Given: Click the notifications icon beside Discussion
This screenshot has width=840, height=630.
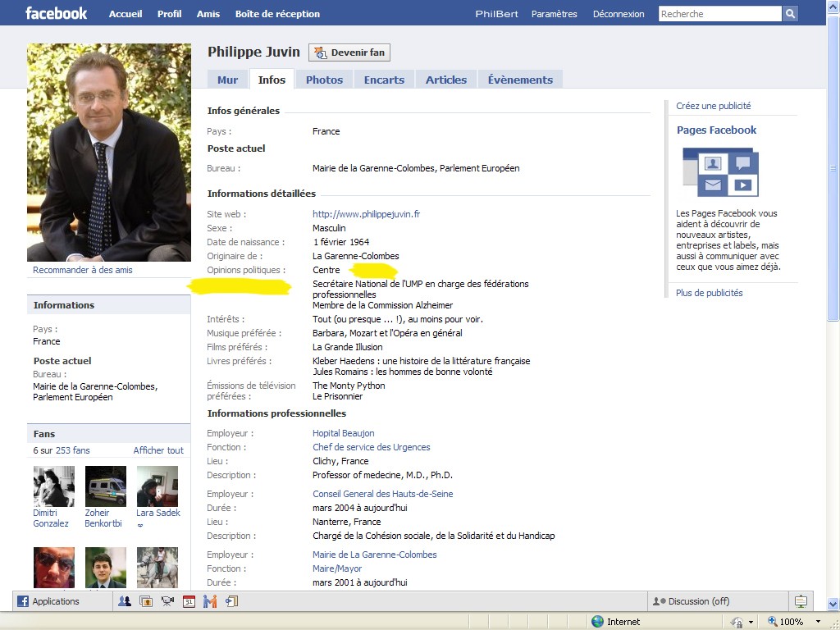Looking at the screenshot, I should click(x=801, y=601).
